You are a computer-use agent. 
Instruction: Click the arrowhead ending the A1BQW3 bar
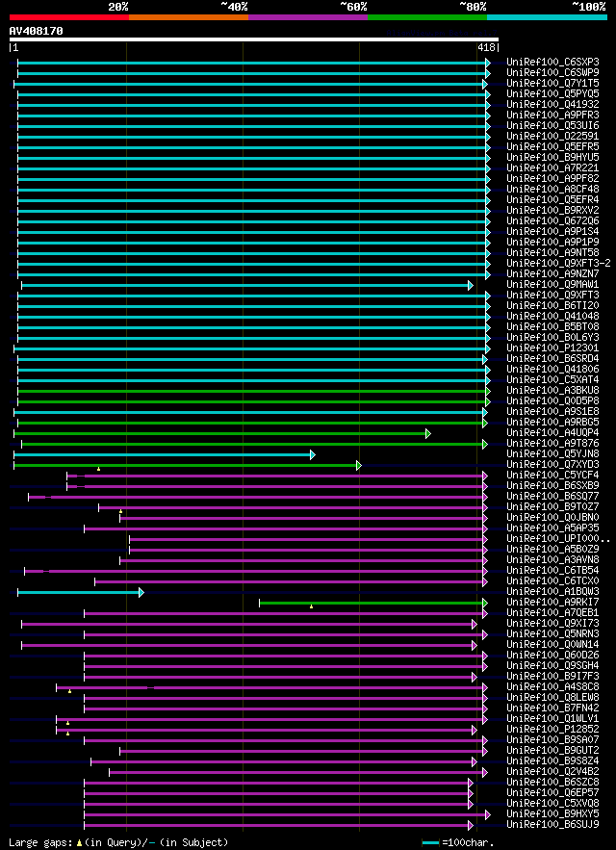[141, 593]
